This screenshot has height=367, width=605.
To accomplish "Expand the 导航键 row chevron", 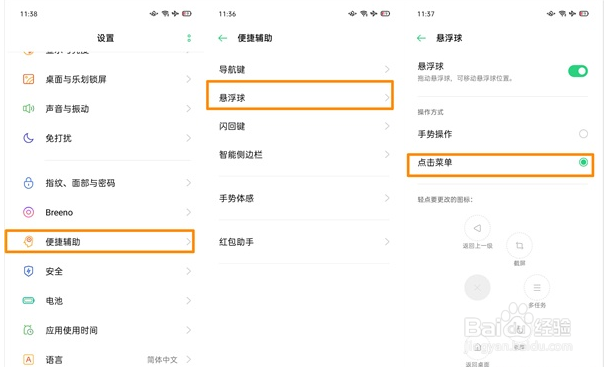I will click(x=387, y=69).
